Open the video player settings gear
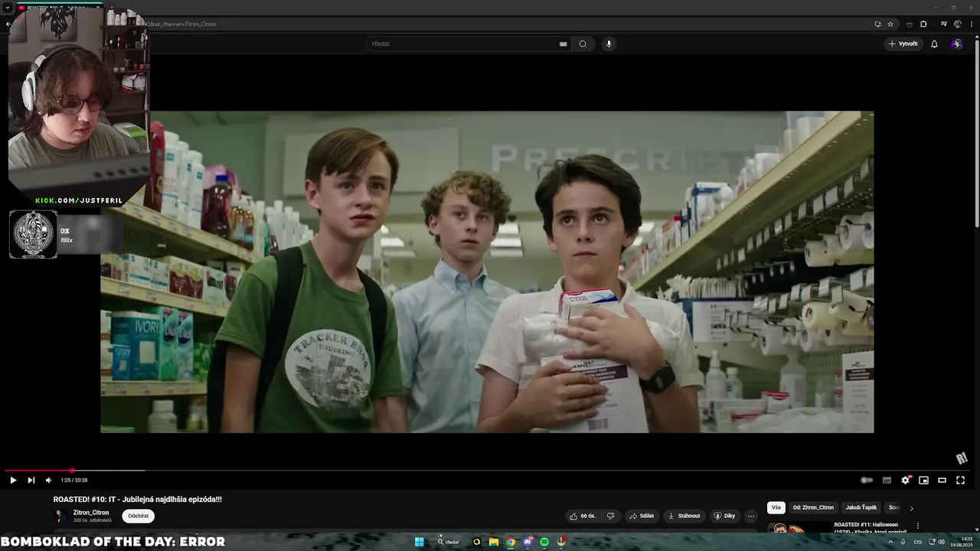The width and height of the screenshot is (980, 551). point(905,480)
